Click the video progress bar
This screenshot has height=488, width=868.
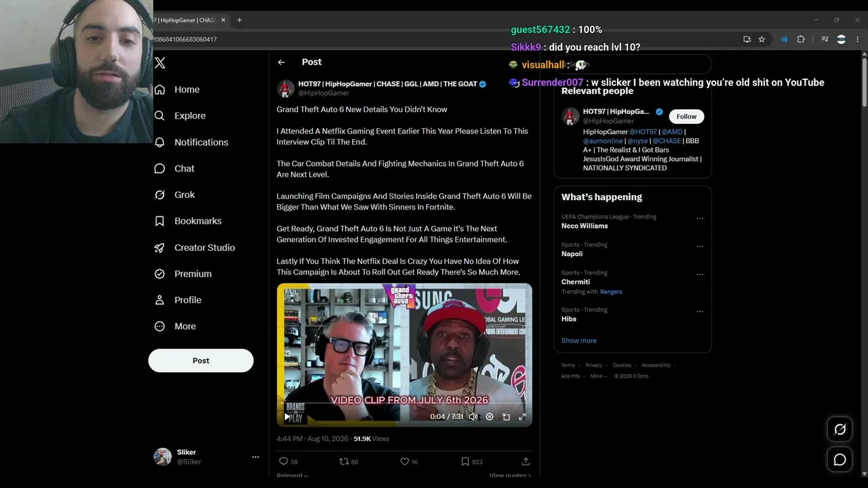pos(404,405)
